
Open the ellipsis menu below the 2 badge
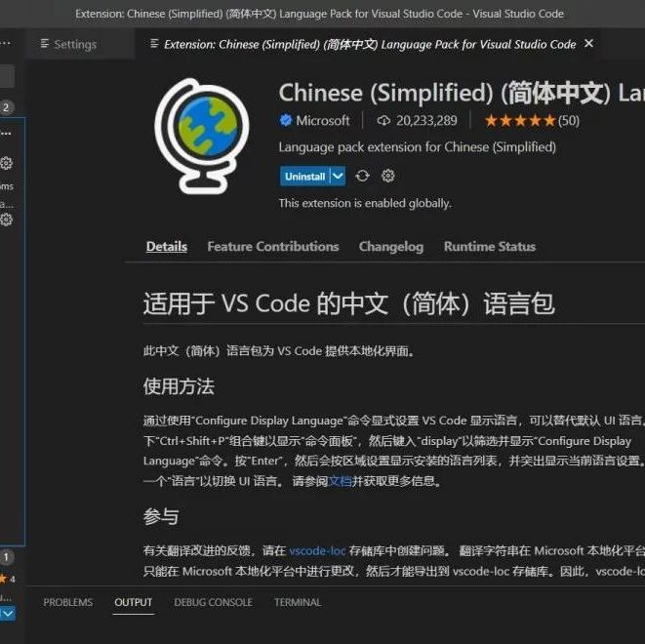coord(6,134)
